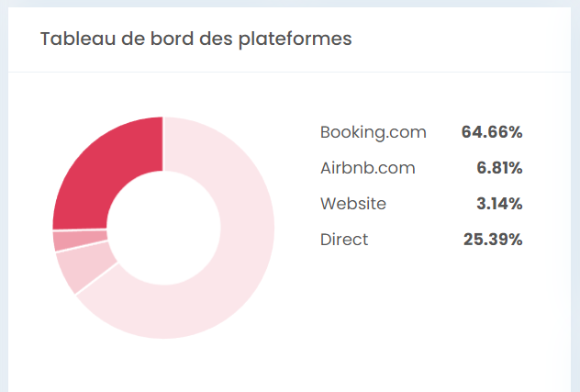
Task: Select the 25.39% percentage value
Action: 493,240
